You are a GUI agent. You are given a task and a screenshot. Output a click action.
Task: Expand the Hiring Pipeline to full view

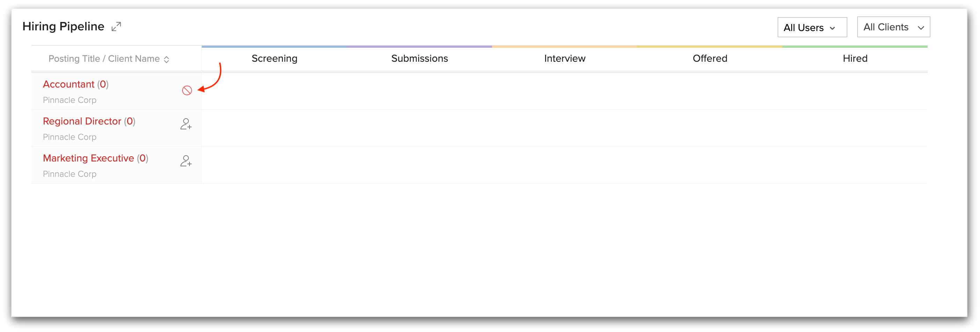tap(116, 27)
